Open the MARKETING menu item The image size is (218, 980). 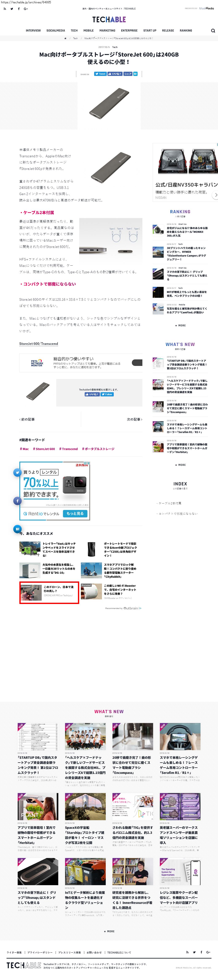[x=107, y=30]
